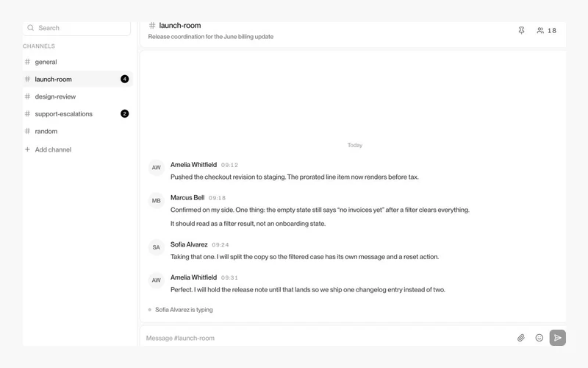Open the members list showing 18
This screenshot has height=368, width=588.
pyautogui.click(x=546, y=30)
